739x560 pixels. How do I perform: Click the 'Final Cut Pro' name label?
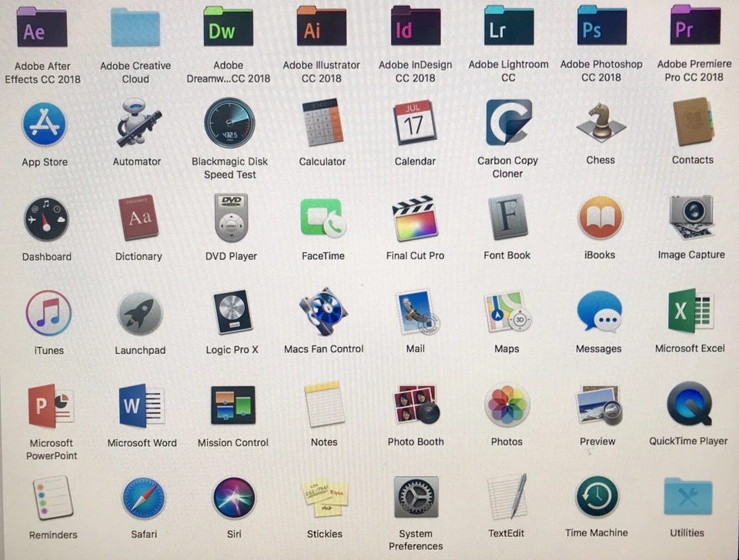[415, 255]
